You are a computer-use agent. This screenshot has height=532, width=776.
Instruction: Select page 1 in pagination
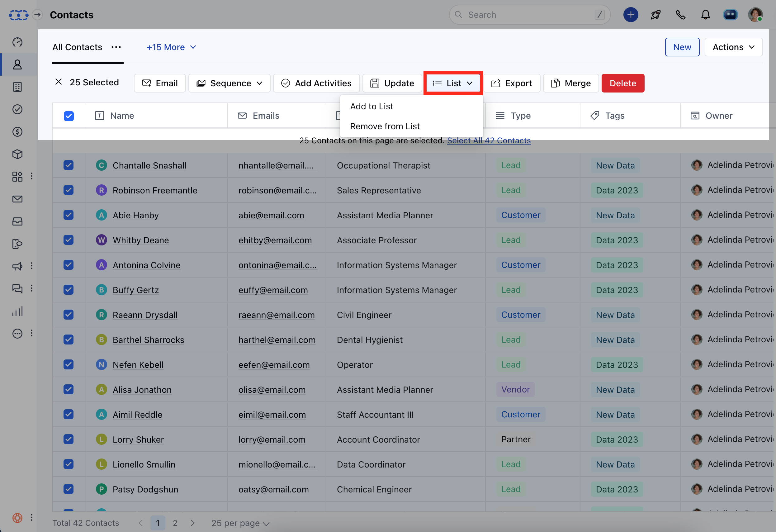158,523
